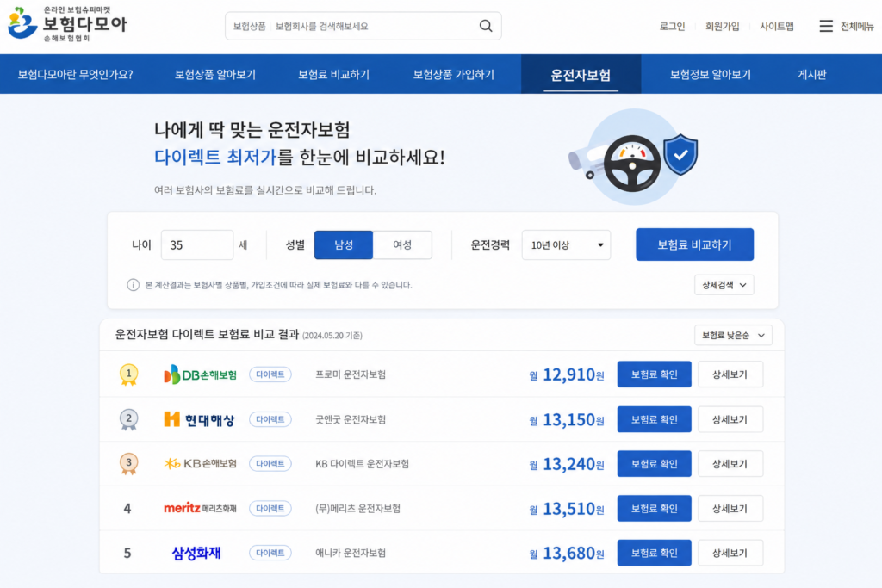This screenshot has width=882, height=588.
Task: Click the 2024.05.20 기준 date note
Action: tap(332, 336)
